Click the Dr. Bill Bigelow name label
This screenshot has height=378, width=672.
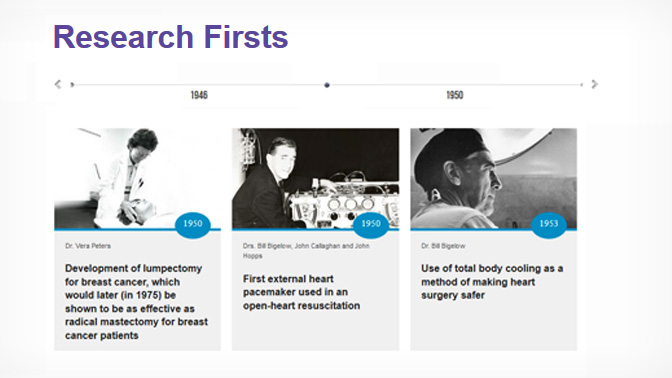(x=443, y=246)
